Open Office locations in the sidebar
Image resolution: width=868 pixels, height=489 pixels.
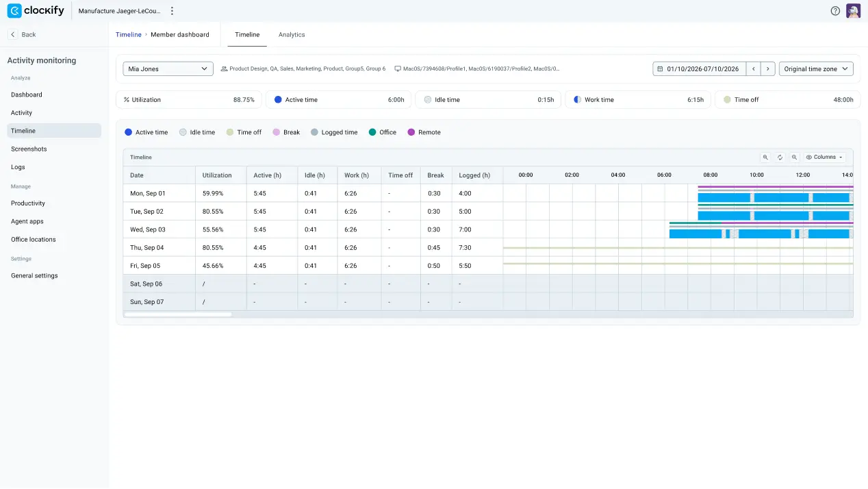[54, 240]
